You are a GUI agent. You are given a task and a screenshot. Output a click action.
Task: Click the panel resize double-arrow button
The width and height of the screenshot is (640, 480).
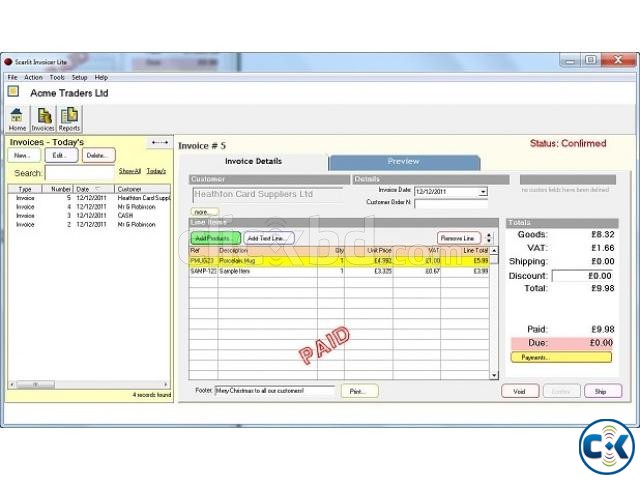[159, 143]
